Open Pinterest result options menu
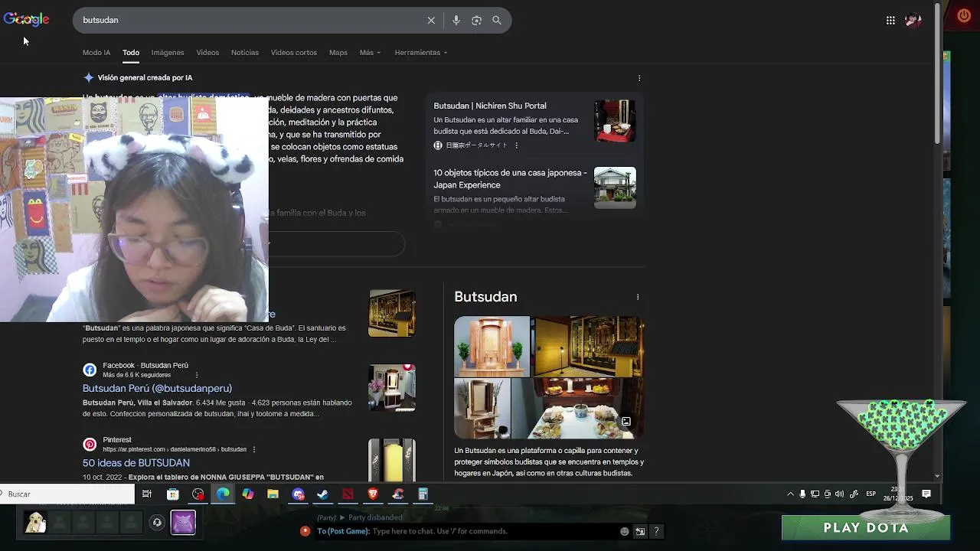Screen dimensions: 980x551 [254, 449]
